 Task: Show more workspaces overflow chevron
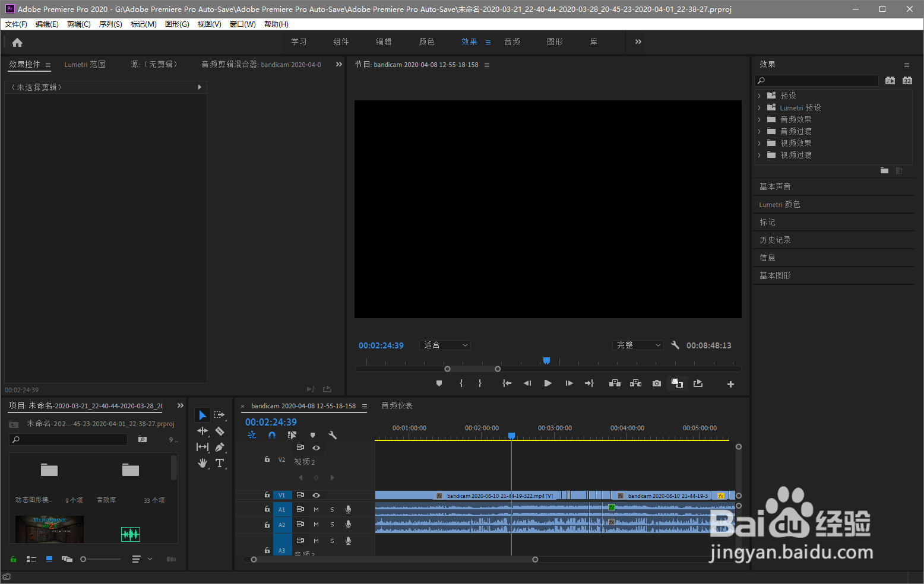(x=638, y=42)
